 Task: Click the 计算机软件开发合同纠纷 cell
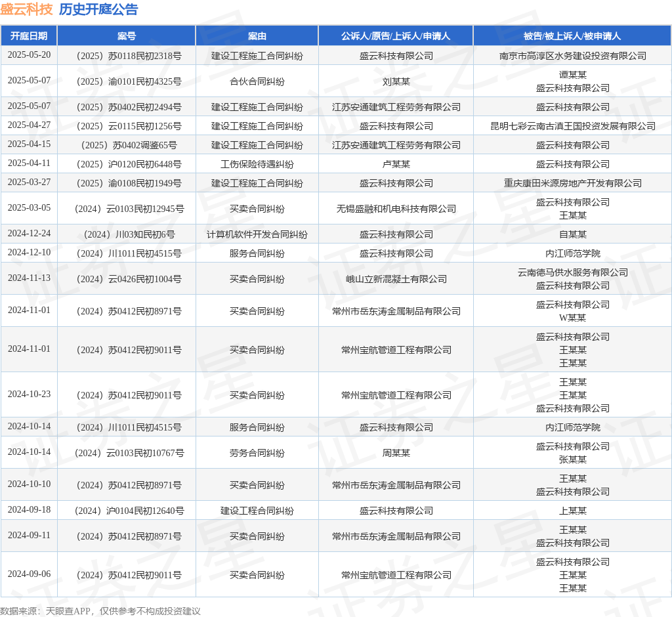point(257,234)
